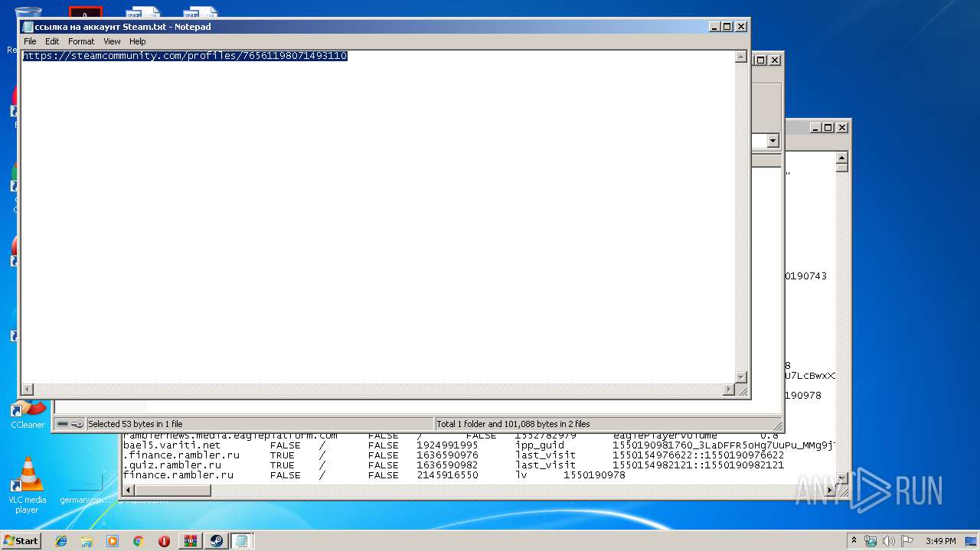Open the Help menu in Notepad
980x551 pixels.
[x=137, y=41]
